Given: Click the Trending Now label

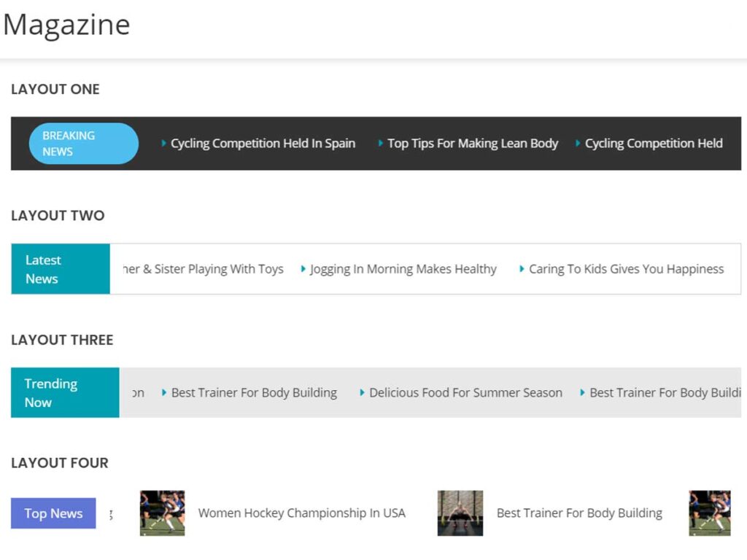Looking at the screenshot, I should point(65,392).
